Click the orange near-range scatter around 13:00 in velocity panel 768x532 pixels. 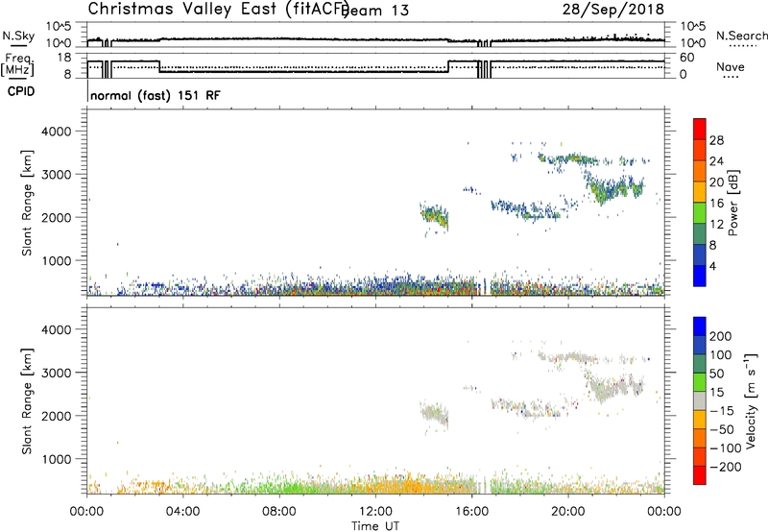[x=409, y=486]
